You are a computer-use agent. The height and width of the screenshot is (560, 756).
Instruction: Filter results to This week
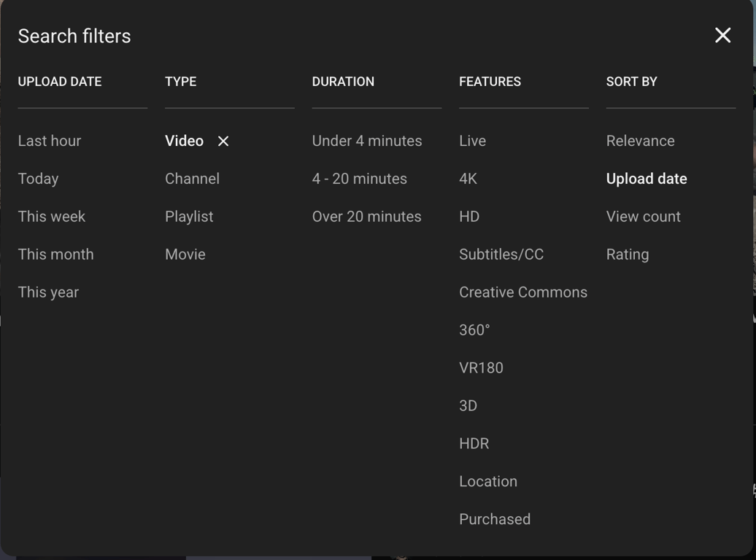(52, 217)
